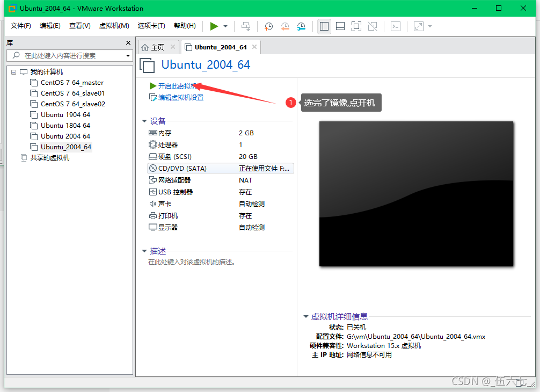Select the 显示器 display device row
Screen dimensions: 540x392
tap(221, 227)
